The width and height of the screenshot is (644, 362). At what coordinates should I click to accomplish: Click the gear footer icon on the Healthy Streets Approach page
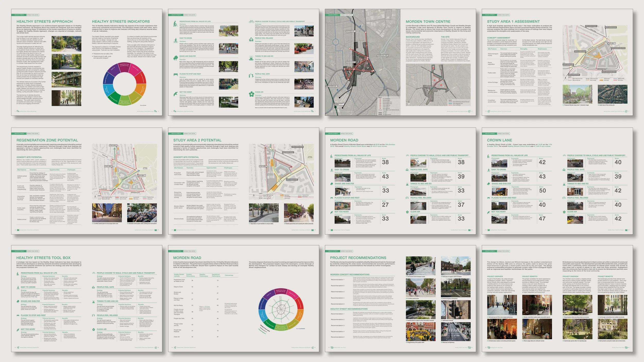tap(18, 111)
